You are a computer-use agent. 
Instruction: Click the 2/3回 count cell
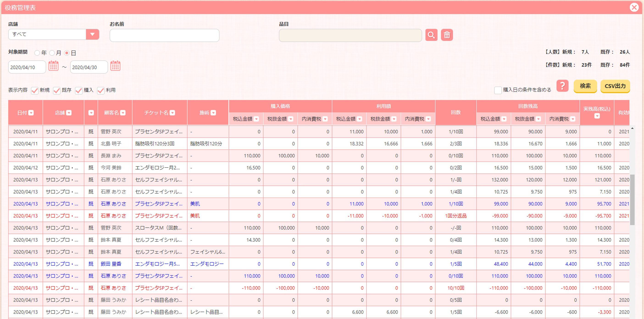[x=456, y=144]
